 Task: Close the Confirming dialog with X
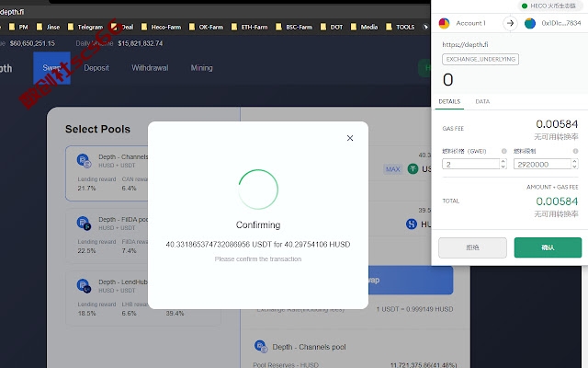(350, 138)
